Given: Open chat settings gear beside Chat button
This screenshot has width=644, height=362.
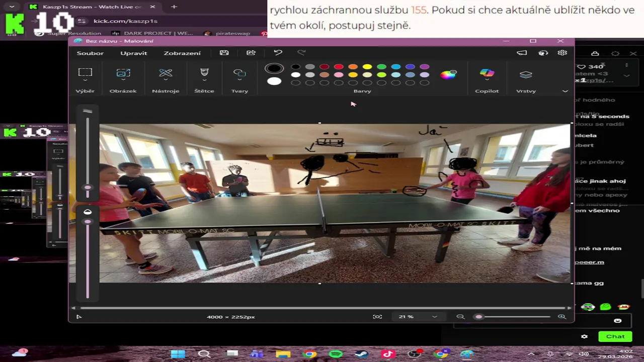Looking at the screenshot, I should point(584,336).
